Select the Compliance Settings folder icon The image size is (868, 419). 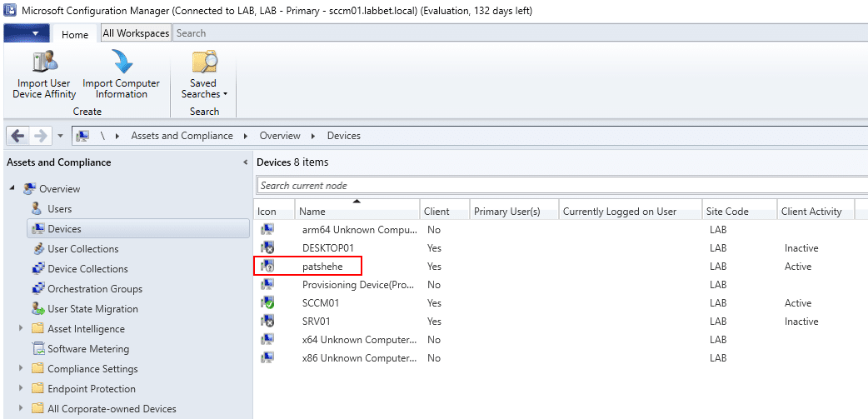tap(37, 369)
